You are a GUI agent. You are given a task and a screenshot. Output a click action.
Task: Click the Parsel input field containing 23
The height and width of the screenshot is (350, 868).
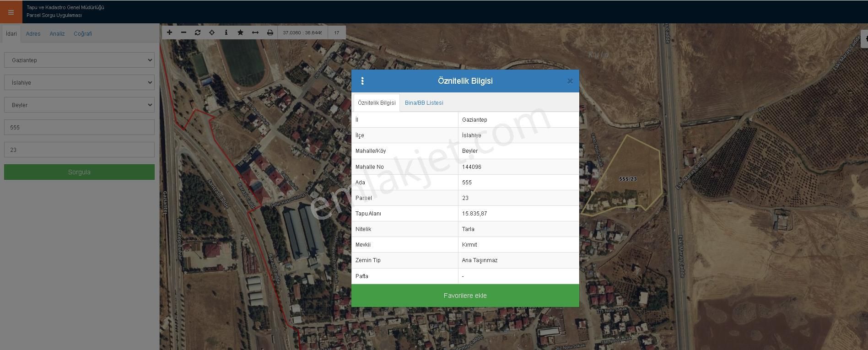pos(79,150)
